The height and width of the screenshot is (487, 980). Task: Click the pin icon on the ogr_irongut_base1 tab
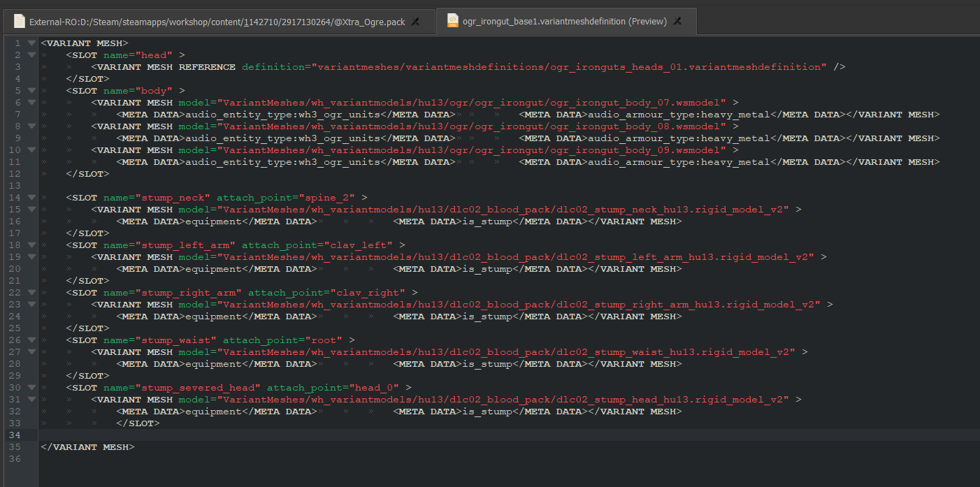coord(677,22)
